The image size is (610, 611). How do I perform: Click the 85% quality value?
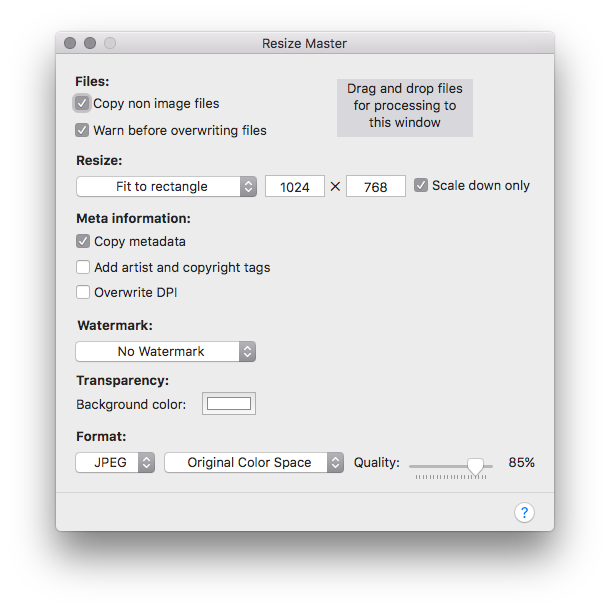(x=522, y=463)
